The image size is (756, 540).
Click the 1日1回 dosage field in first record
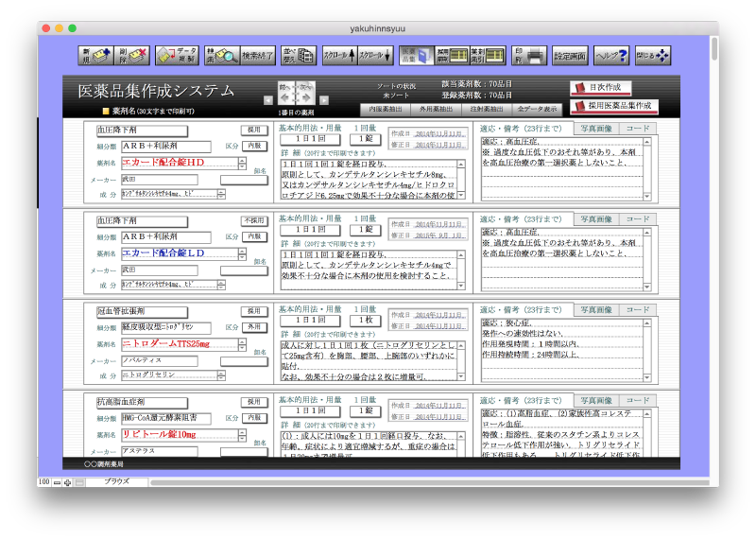pyautogui.click(x=311, y=139)
